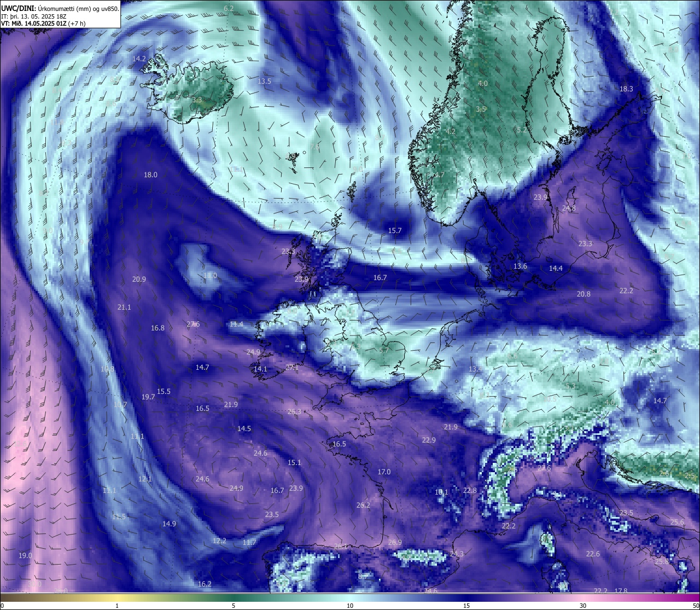
Task: Click the 20.9 value in the Atlantic
Action: 139,279
